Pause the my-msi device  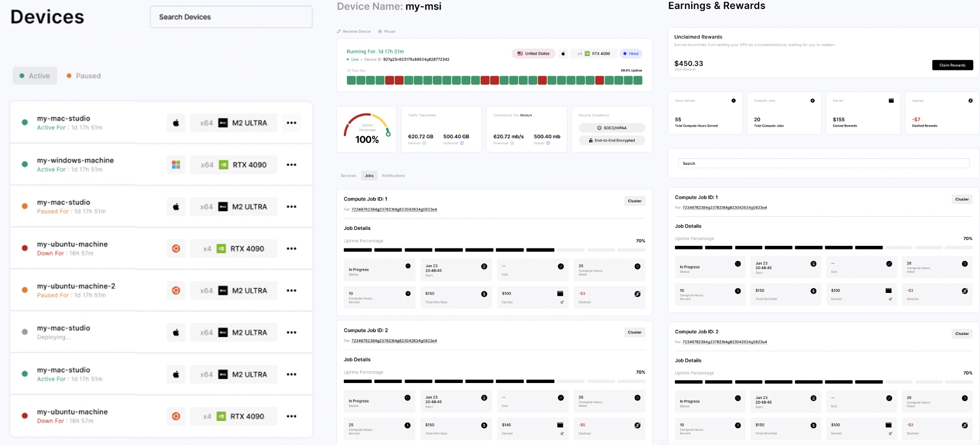(387, 32)
